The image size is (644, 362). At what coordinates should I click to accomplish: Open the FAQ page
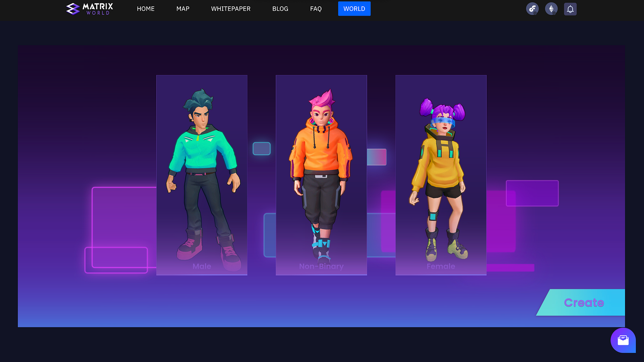coord(316,9)
